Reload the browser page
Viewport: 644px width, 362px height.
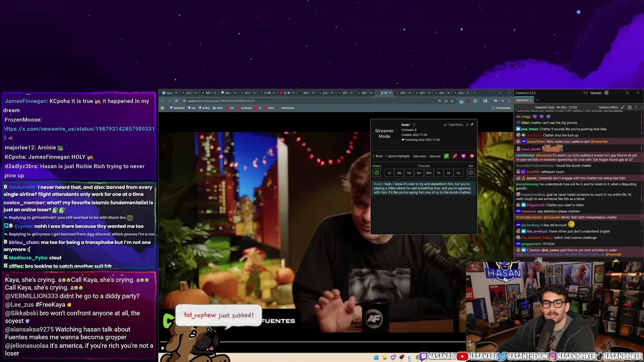tap(176, 101)
